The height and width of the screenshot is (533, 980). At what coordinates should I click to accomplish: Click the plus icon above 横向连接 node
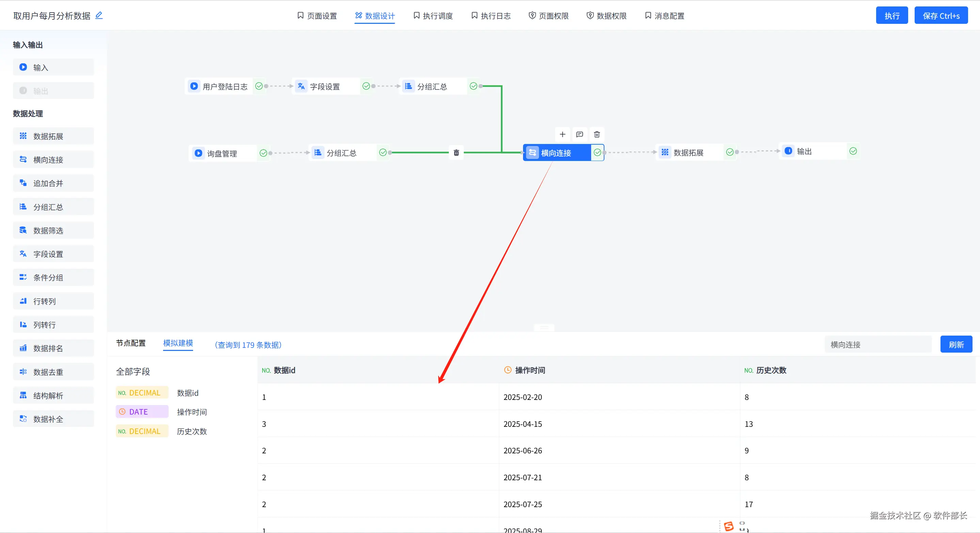coord(562,134)
